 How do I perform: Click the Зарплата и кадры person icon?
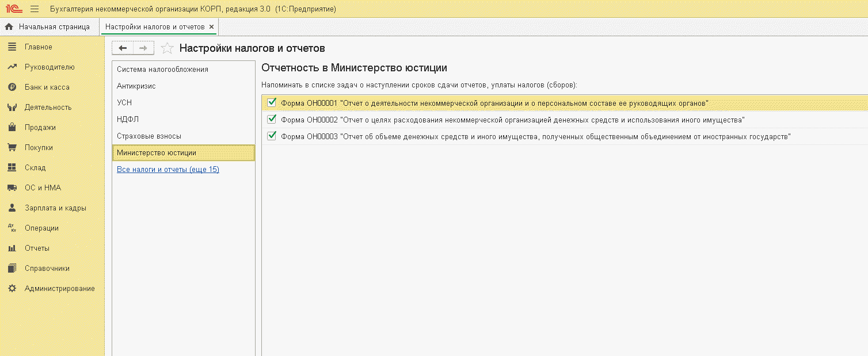coord(12,208)
